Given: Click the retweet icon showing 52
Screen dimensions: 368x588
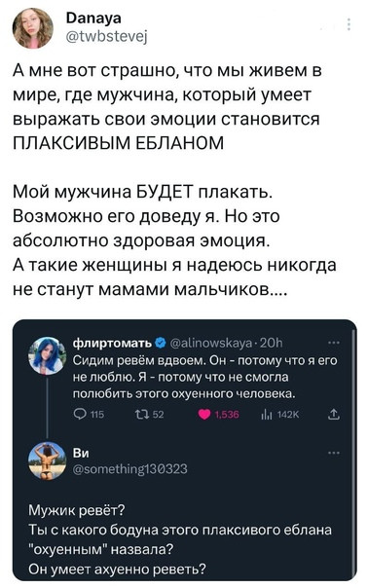Looking at the screenshot, I should 142,415.
